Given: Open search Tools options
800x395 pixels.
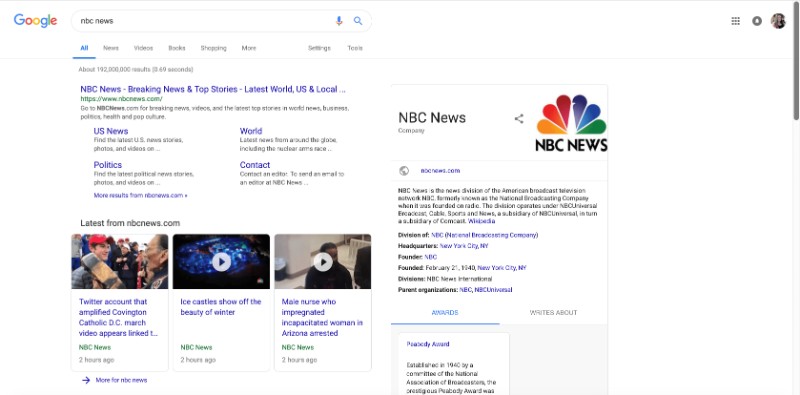Looking at the screenshot, I should click(355, 48).
